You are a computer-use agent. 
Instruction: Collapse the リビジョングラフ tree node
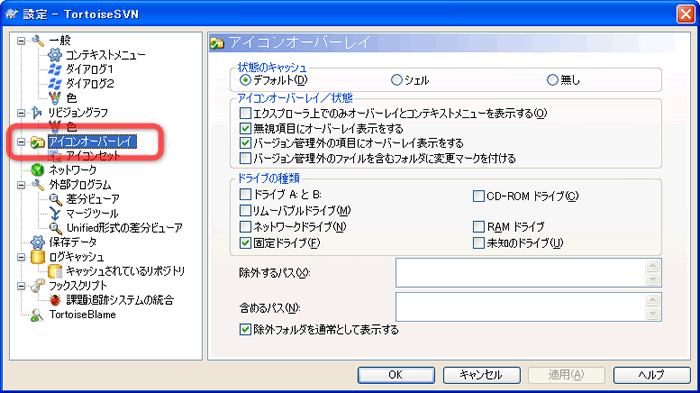coord(21,113)
